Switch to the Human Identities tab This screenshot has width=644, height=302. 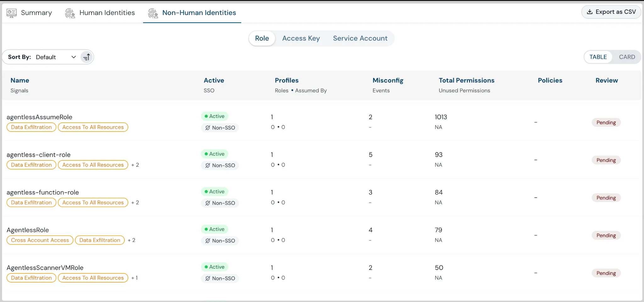click(x=107, y=13)
